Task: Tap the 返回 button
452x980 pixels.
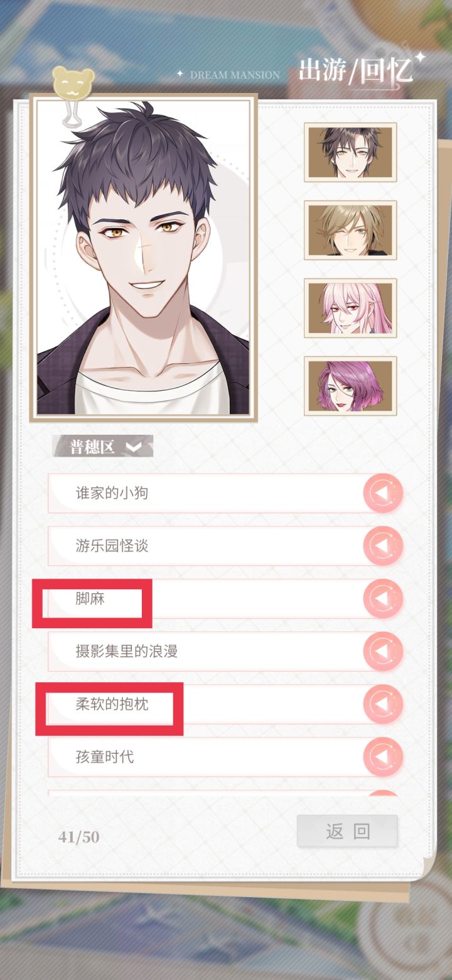Action: click(347, 831)
